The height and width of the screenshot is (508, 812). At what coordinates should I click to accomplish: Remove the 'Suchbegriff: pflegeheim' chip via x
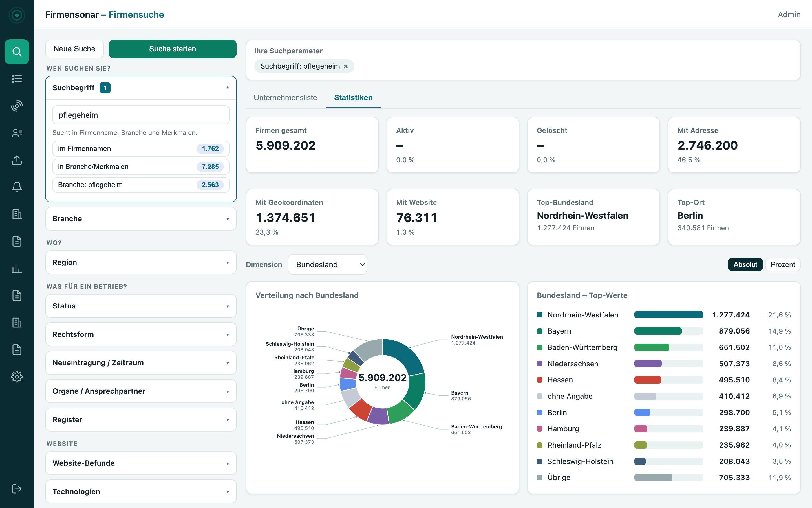tap(346, 67)
